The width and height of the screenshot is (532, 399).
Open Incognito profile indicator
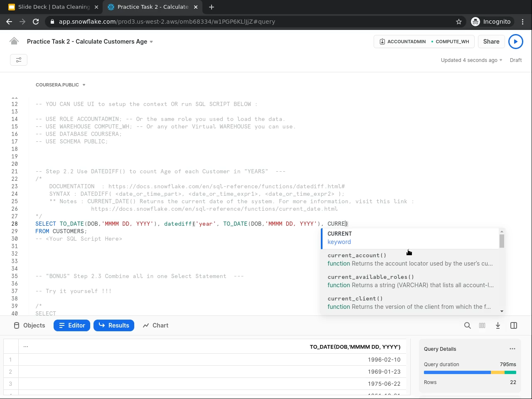pyautogui.click(x=491, y=22)
